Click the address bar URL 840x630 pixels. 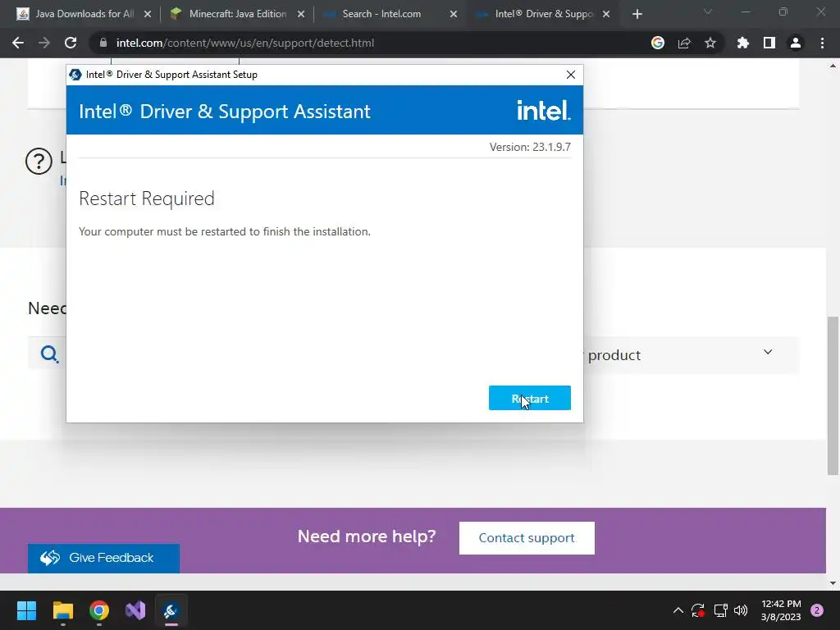pos(245,43)
